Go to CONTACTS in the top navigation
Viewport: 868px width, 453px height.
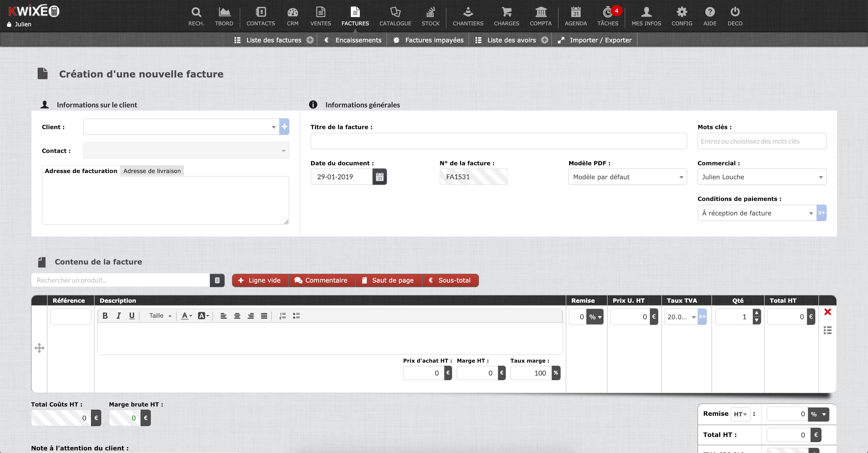coord(260,16)
